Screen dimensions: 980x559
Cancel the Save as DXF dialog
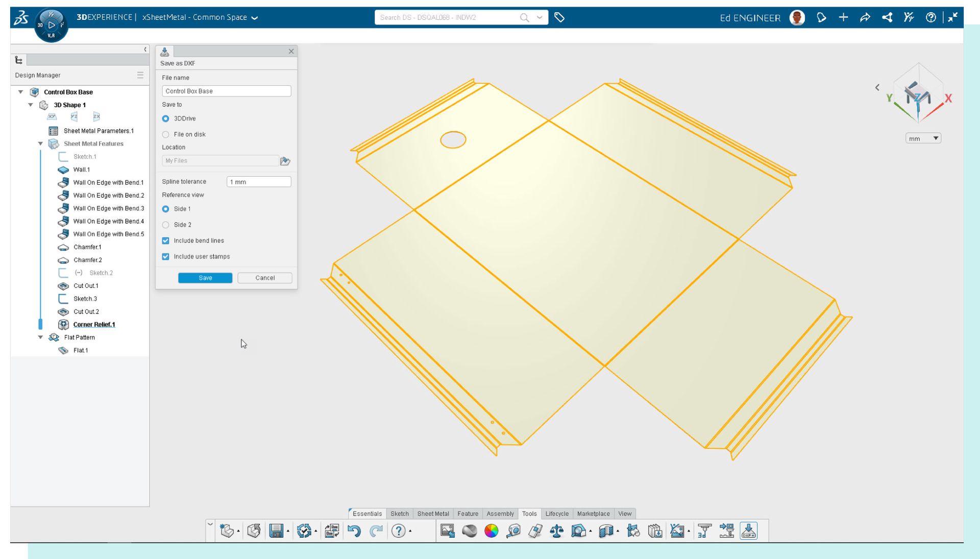point(264,278)
